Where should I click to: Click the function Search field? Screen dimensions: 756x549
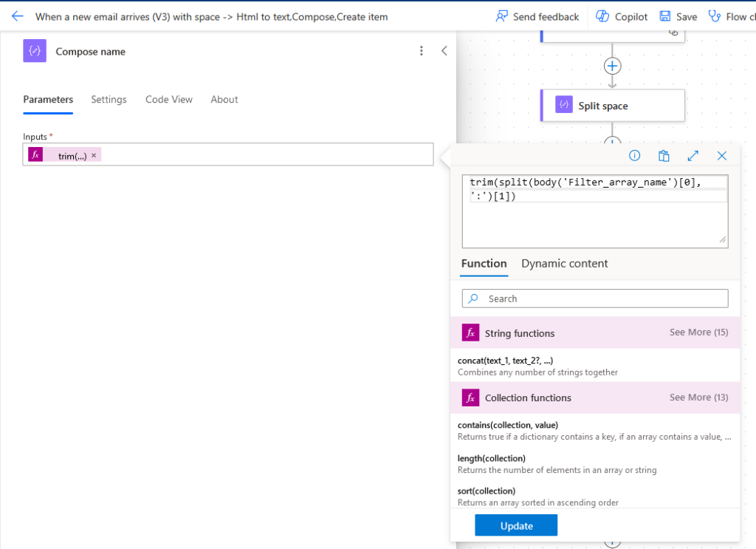595,299
